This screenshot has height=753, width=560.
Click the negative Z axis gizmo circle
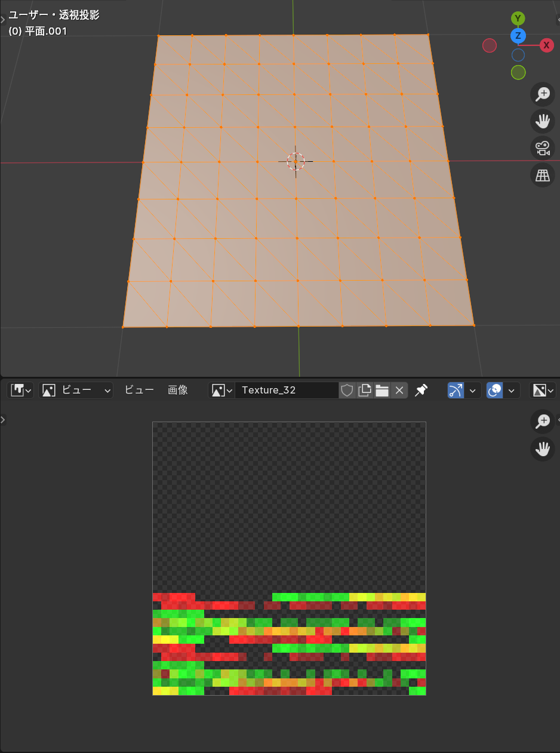518,55
